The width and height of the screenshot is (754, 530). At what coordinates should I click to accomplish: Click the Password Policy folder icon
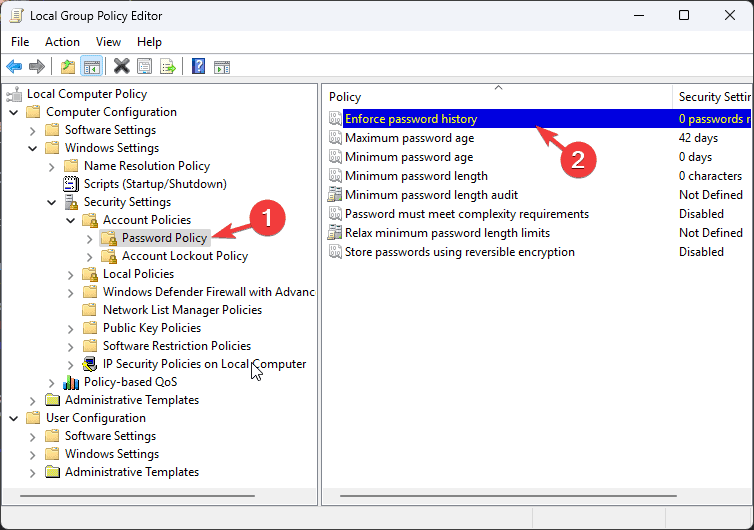pyautogui.click(x=109, y=238)
